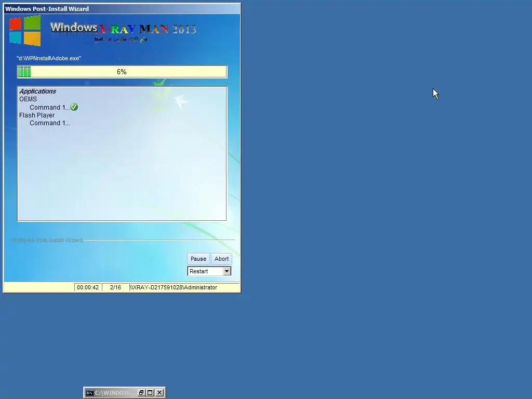Click the Windows Post-Install Wizard title bar
This screenshot has width=532, height=399.
(122, 9)
